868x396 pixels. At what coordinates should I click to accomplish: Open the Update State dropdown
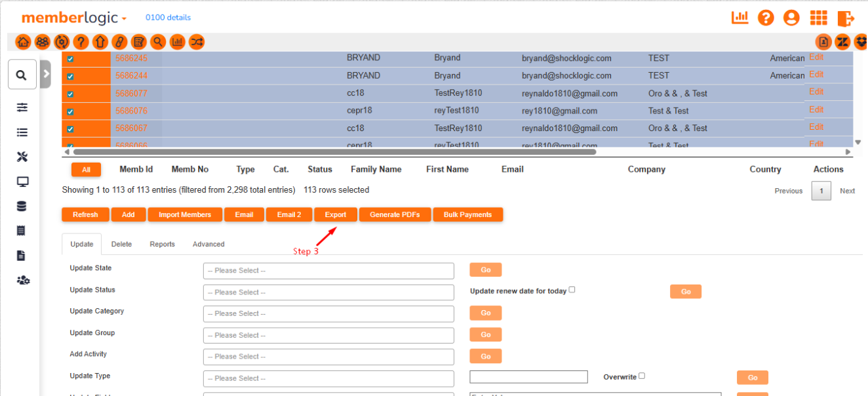328,271
